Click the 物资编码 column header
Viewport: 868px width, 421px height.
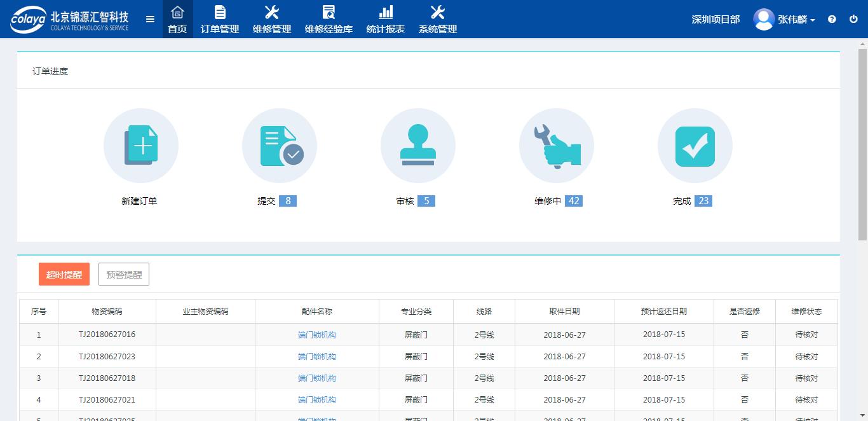coord(107,312)
